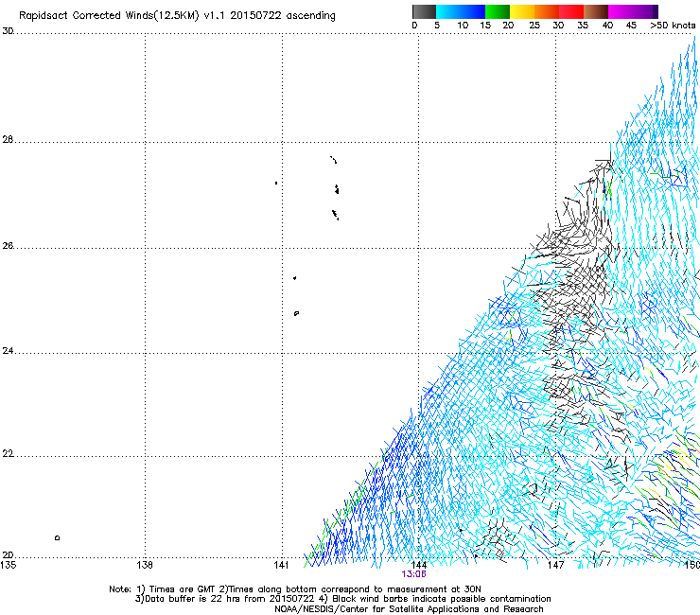Select the yellow 20-25 knots color swatch
The image size is (700, 615).
pos(522,11)
